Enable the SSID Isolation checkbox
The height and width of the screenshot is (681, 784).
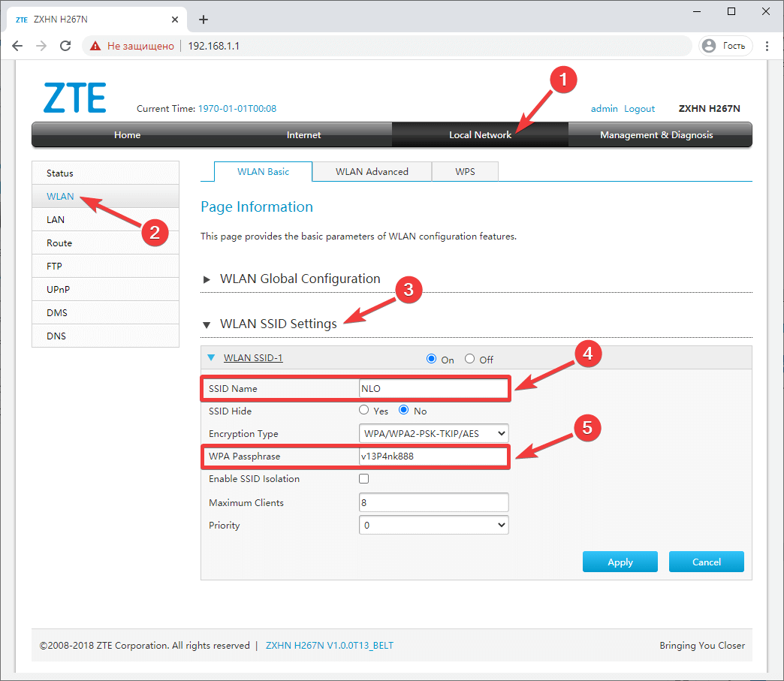[x=363, y=478]
